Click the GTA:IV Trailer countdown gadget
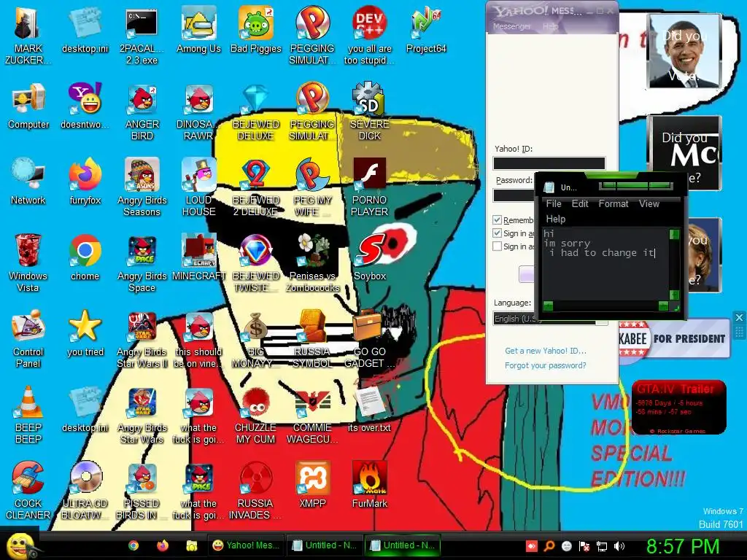Image resolution: width=747 pixels, height=560 pixels. 679,407
